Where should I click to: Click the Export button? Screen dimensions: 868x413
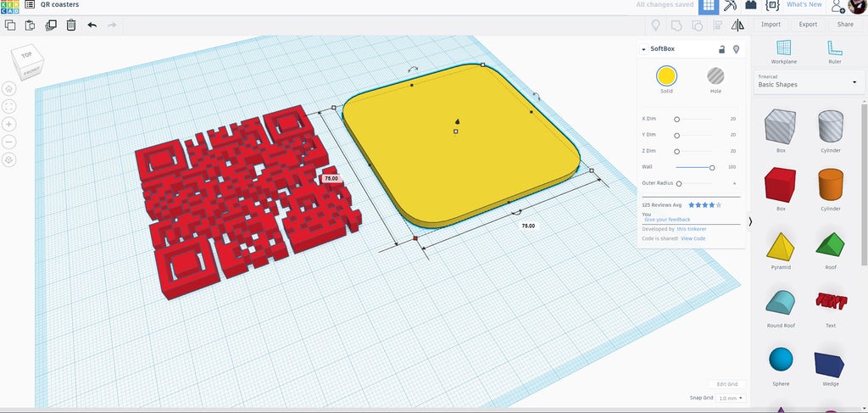[x=808, y=25]
